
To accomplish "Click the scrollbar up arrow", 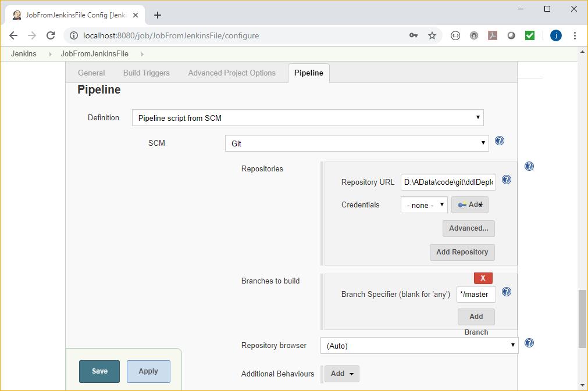I will 582,52.
